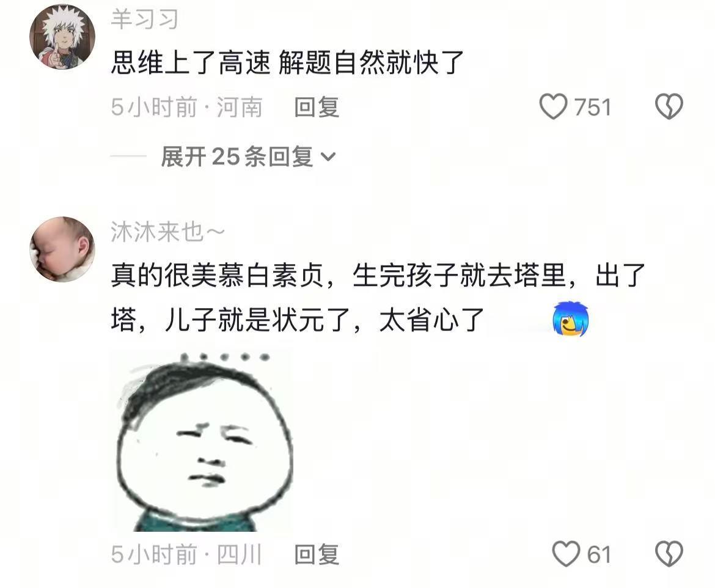Open 羊习习's profile avatar
The height and width of the screenshot is (588, 715).
(62, 37)
